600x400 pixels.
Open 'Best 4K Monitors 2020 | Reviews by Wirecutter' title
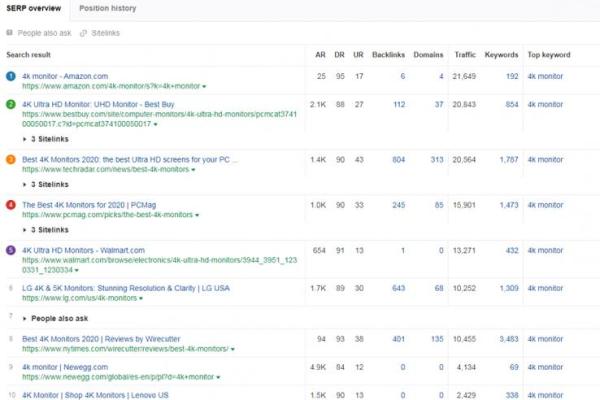coord(101,339)
